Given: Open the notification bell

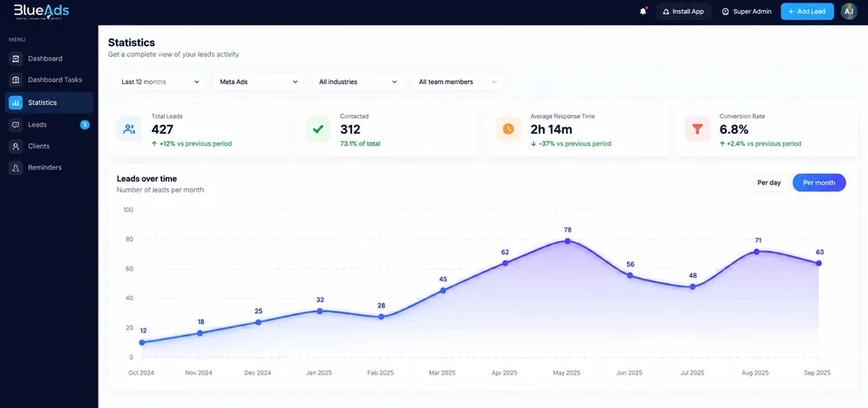Looking at the screenshot, I should point(643,11).
